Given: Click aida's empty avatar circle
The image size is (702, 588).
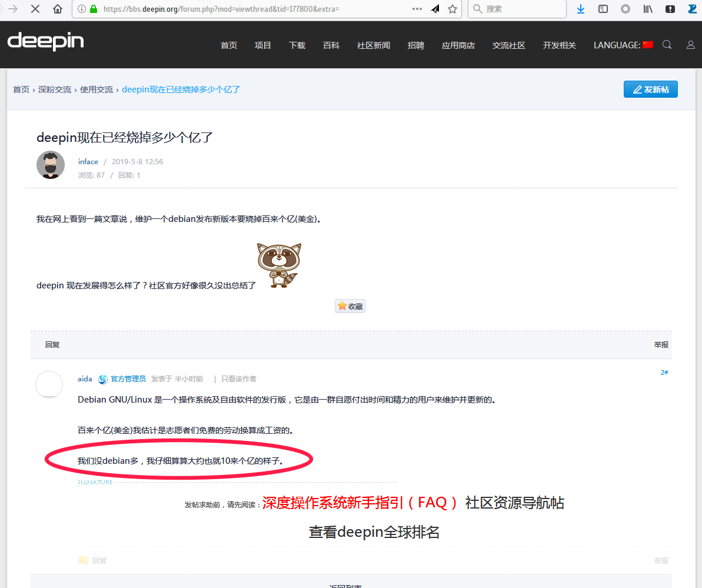Looking at the screenshot, I should click(49, 385).
